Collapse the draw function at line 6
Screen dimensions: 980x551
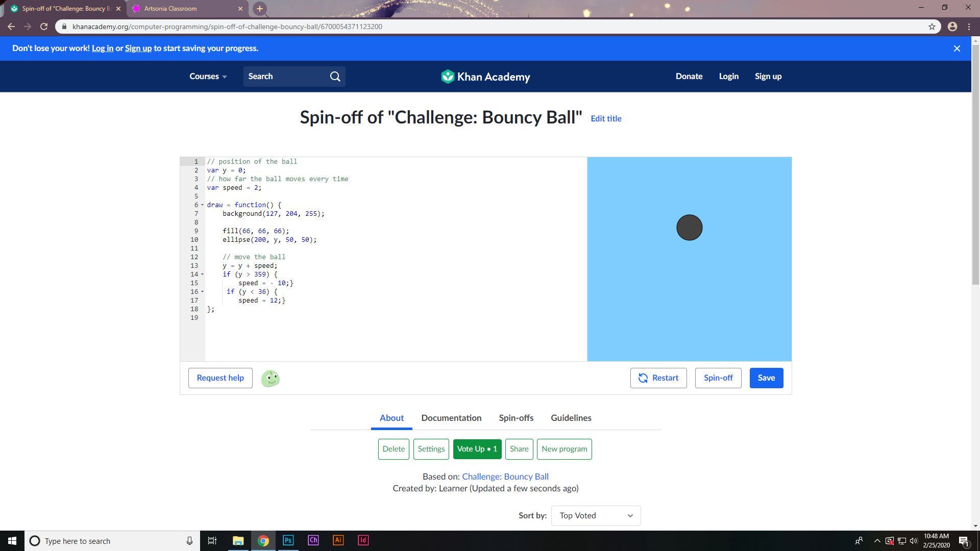click(x=202, y=205)
